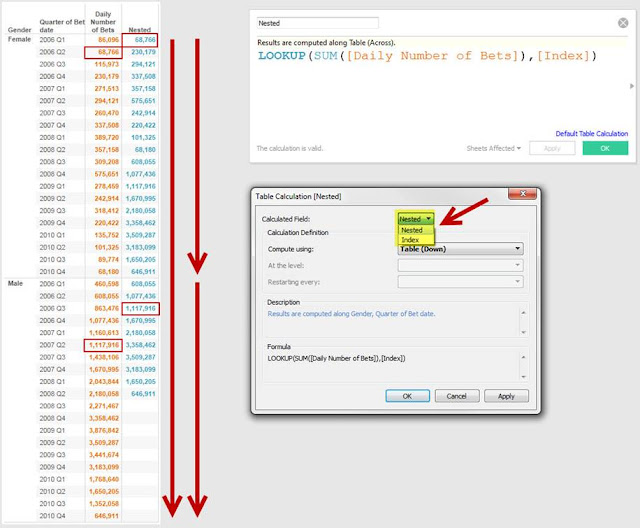The image size is (640, 528).
Task: Open the Default Table Calculation link
Action: (591, 133)
